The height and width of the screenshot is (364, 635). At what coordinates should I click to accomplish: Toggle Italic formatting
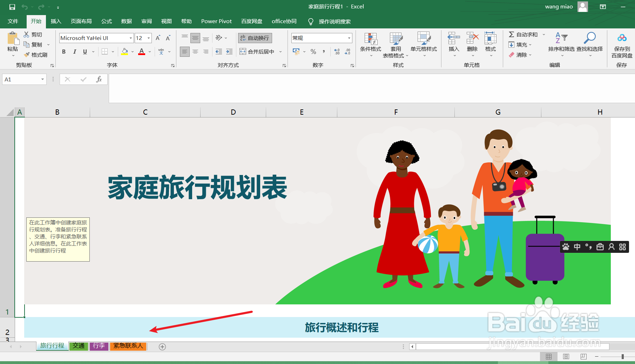coord(74,52)
